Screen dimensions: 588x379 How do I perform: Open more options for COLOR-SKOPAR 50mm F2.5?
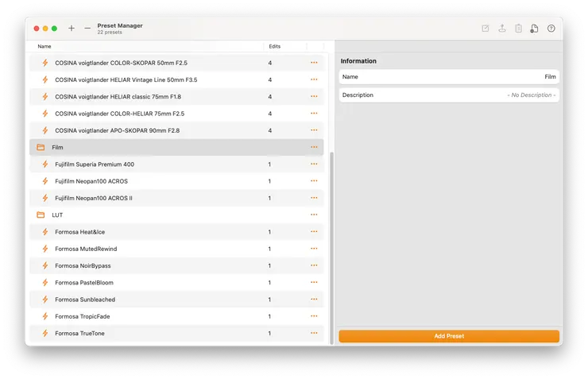pyautogui.click(x=314, y=63)
